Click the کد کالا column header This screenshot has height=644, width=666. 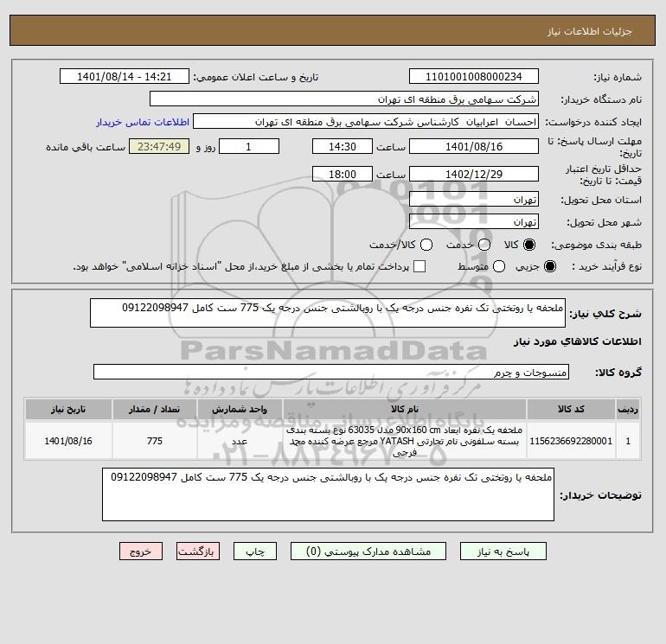click(571, 409)
